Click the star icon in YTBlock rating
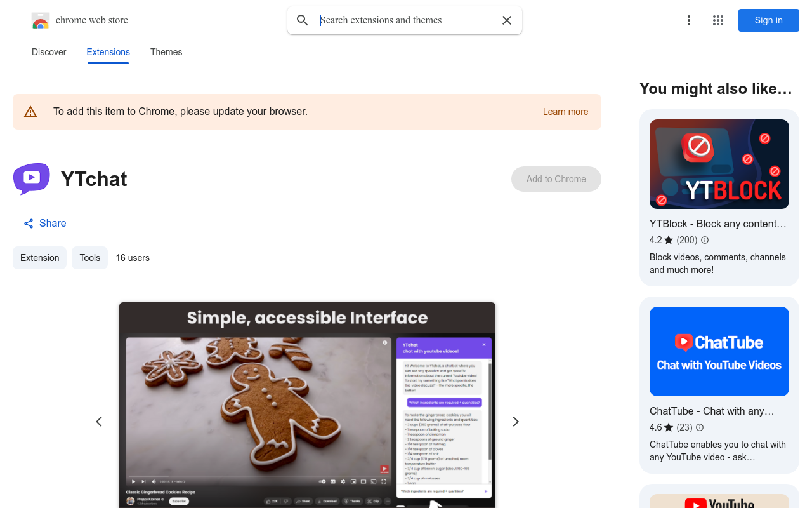 tap(669, 240)
